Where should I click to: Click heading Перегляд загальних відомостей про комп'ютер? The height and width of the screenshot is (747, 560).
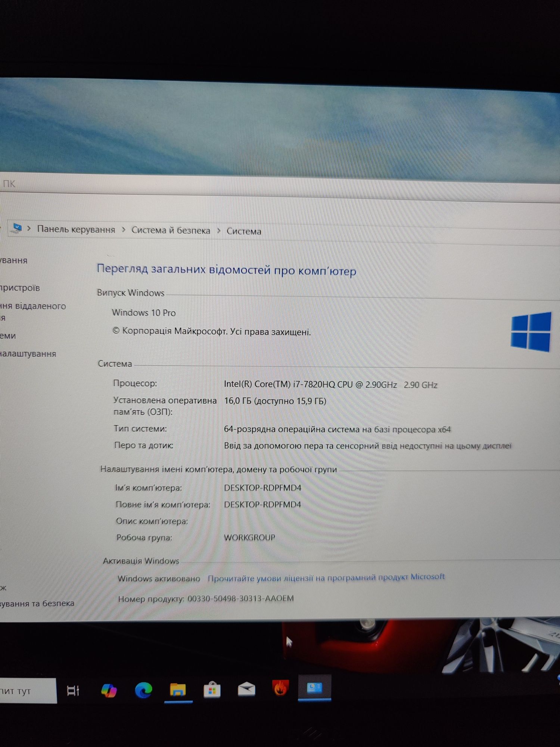(x=226, y=270)
